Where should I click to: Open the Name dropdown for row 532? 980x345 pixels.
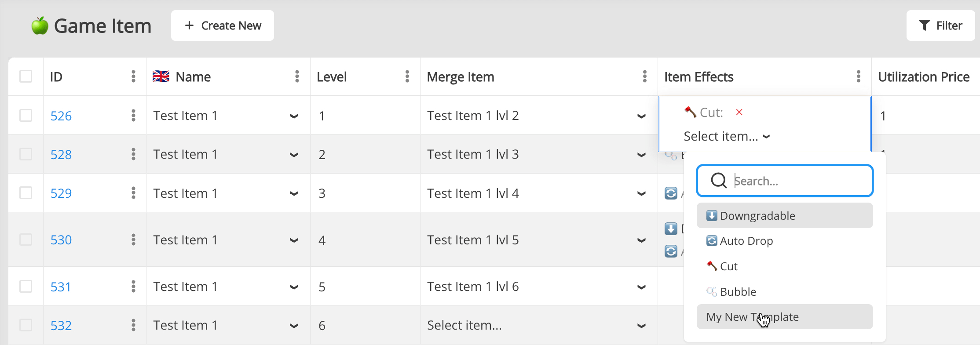(293, 325)
